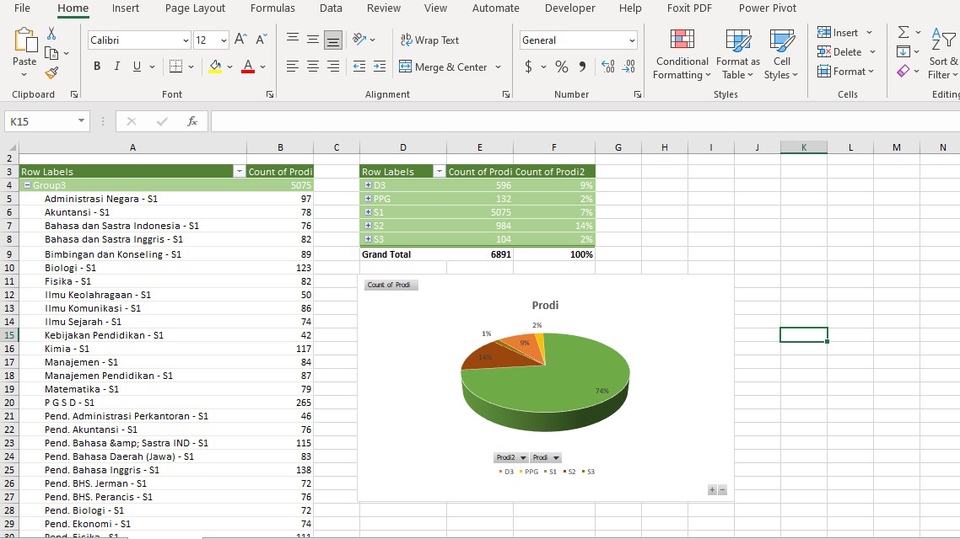The height and width of the screenshot is (539, 960).
Task: Open Conditional Formatting menu
Action: [x=682, y=54]
